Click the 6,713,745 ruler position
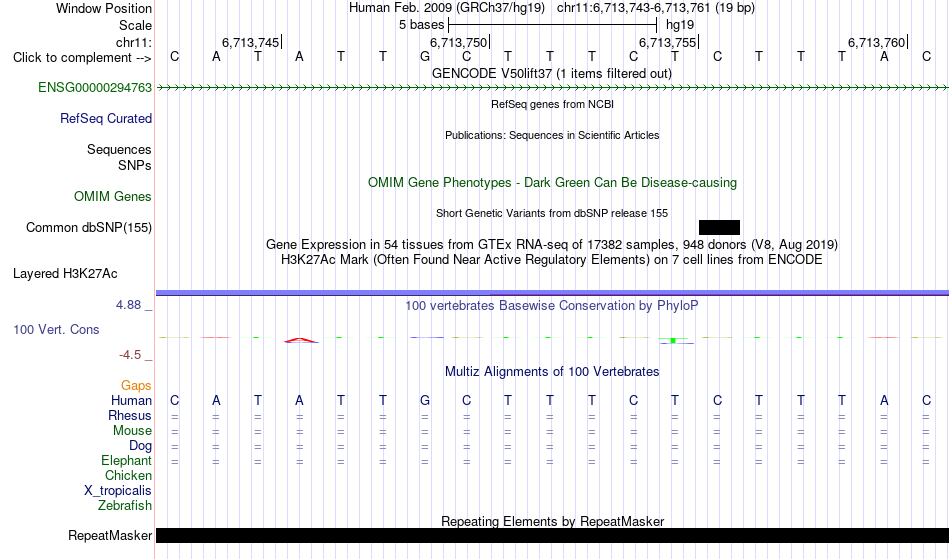This screenshot has width=950, height=559. [x=251, y=42]
